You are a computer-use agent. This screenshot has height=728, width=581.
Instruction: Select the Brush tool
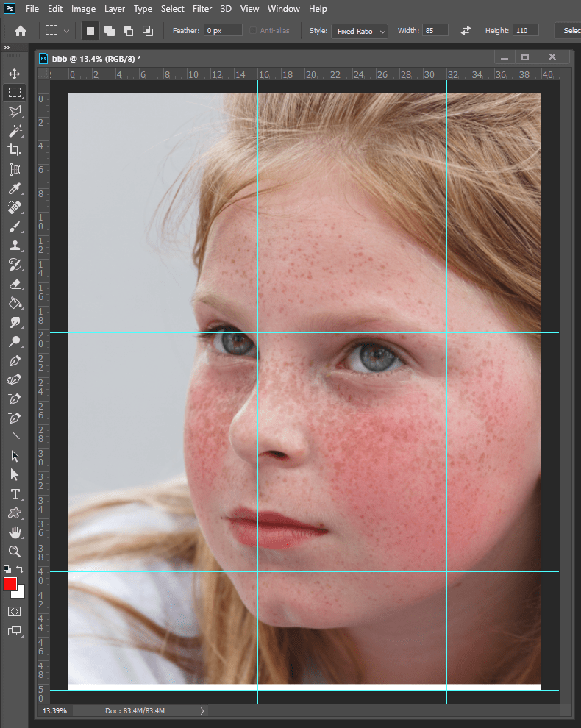point(15,226)
